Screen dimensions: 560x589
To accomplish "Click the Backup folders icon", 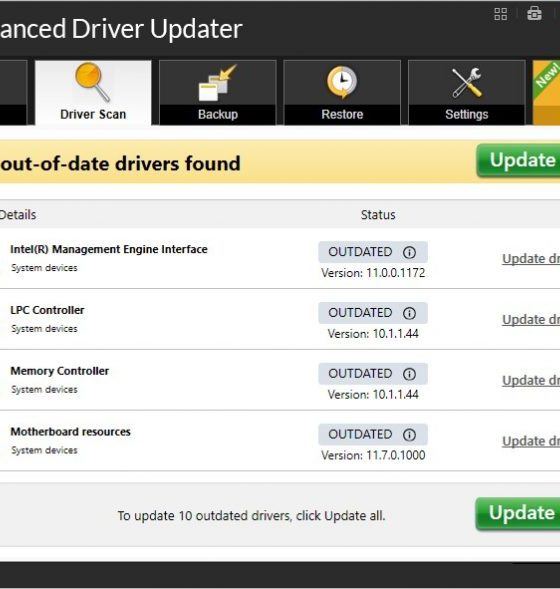I will (x=217, y=83).
